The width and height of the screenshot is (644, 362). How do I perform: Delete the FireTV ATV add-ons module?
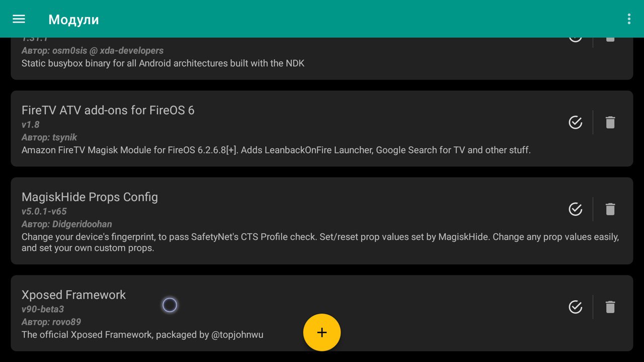[x=610, y=122]
